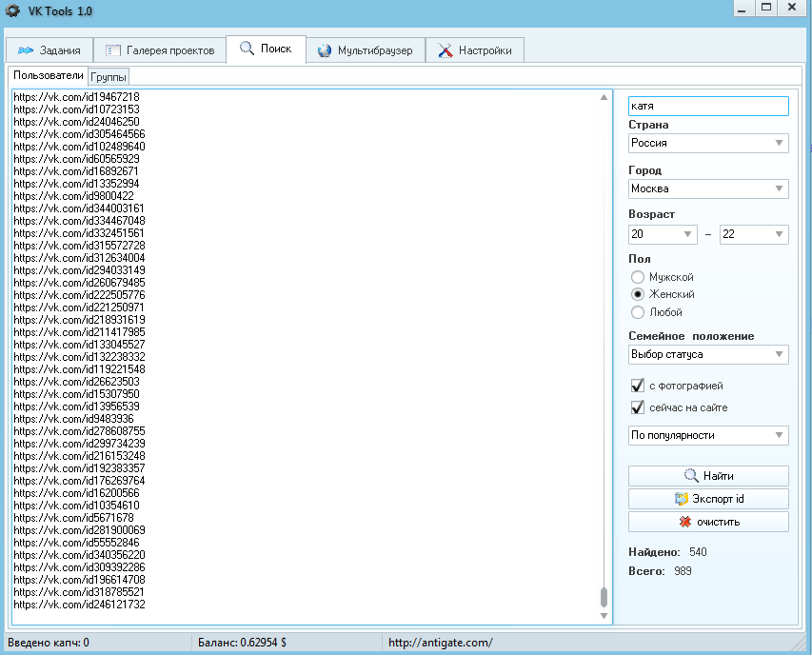
Task: Select the Пользователи sub-tab
Action: point(49,75)
